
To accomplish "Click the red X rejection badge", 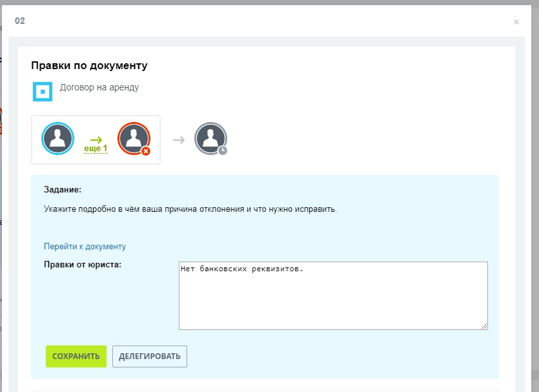I will point(147,150).
